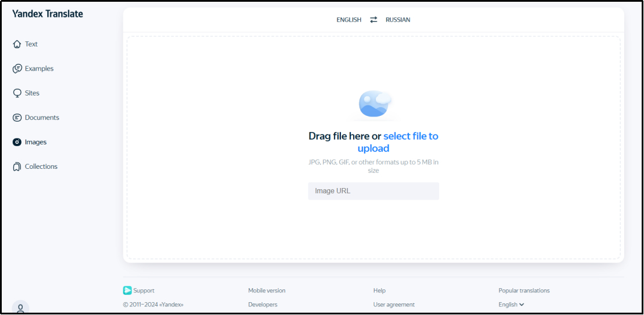Image resolution: width=644 pixels, height=315 pixels.
Task: Click the Images camera icon
Action: 17,142
